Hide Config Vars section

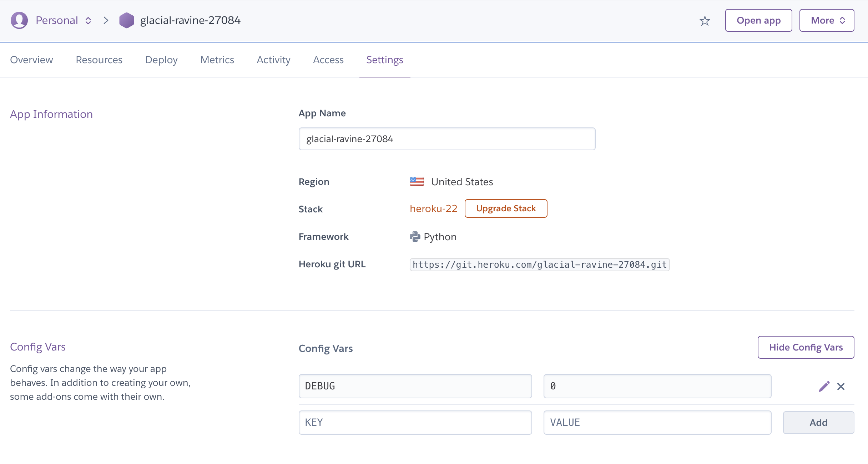[x=806, y=347]
